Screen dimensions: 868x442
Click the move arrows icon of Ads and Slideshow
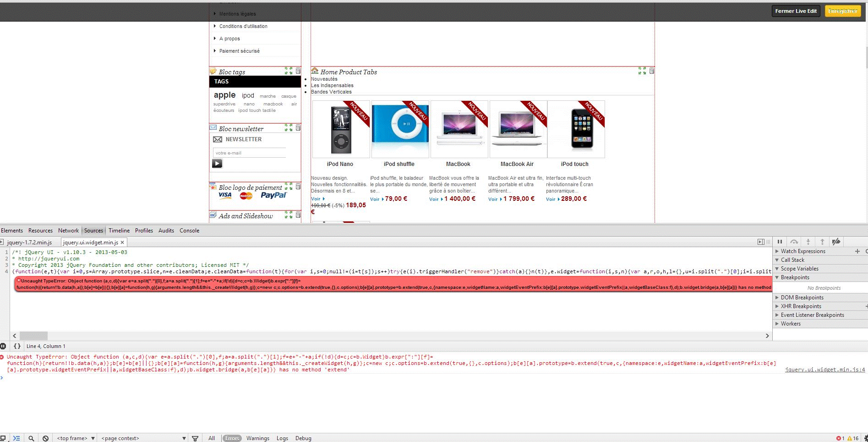pyautogui.click(x=289, y=215)
